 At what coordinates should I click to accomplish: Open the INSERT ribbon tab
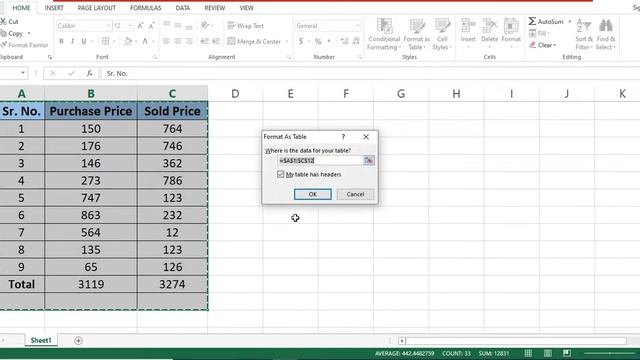coord(54,8)
